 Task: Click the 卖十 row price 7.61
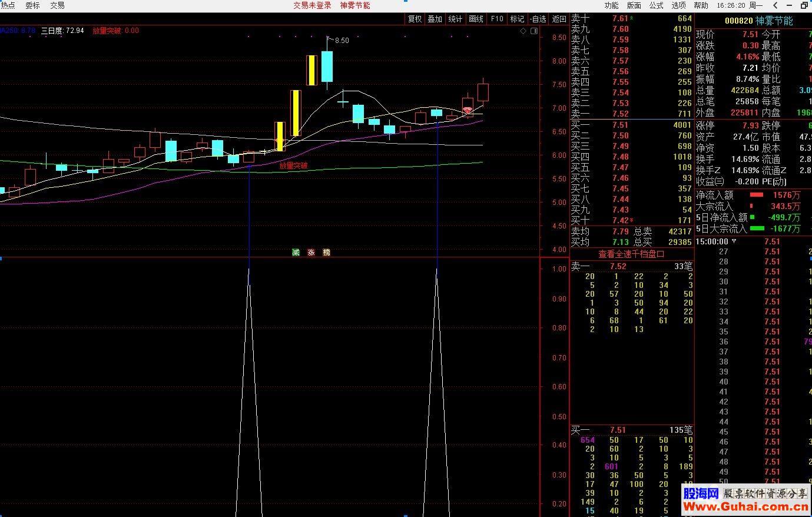click(620, 19)
